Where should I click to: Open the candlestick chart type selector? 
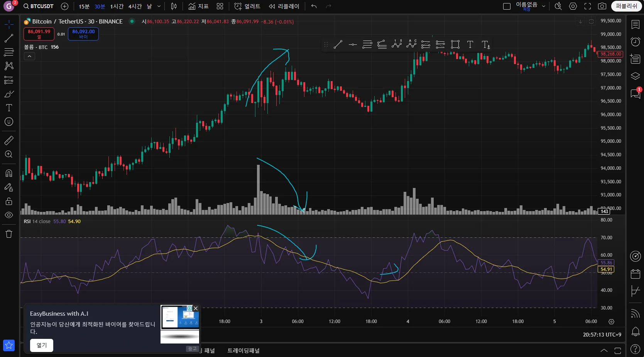coord(174,6)
